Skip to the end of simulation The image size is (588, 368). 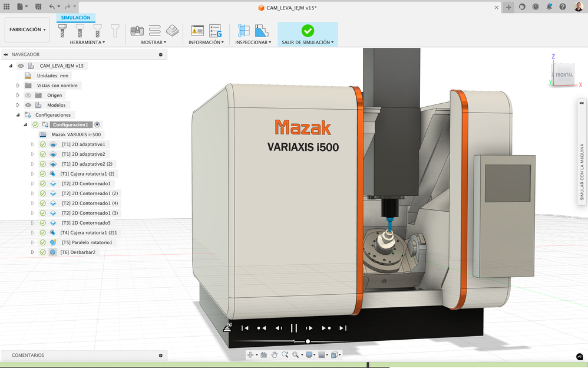[x=343, y=328]
